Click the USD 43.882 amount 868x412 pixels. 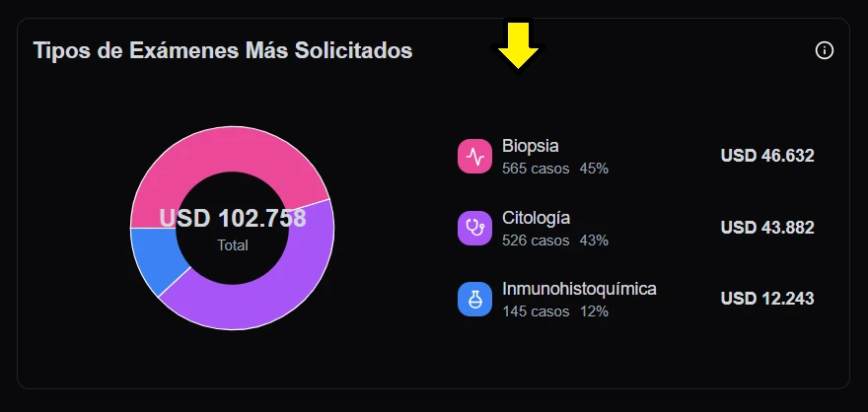pos(767,228)
